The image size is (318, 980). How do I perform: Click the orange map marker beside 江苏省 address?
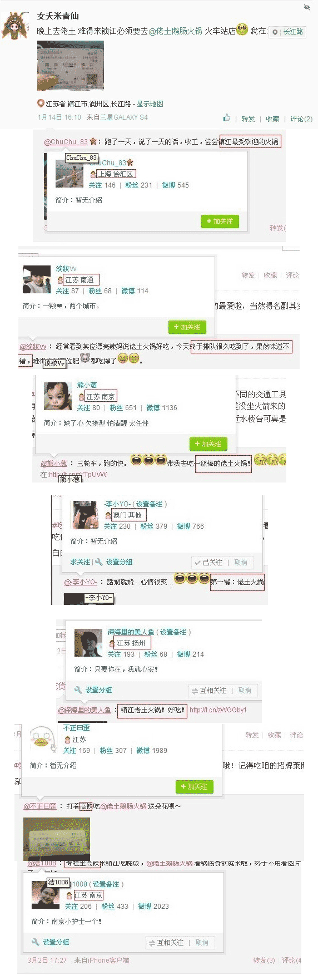[40, 104]
